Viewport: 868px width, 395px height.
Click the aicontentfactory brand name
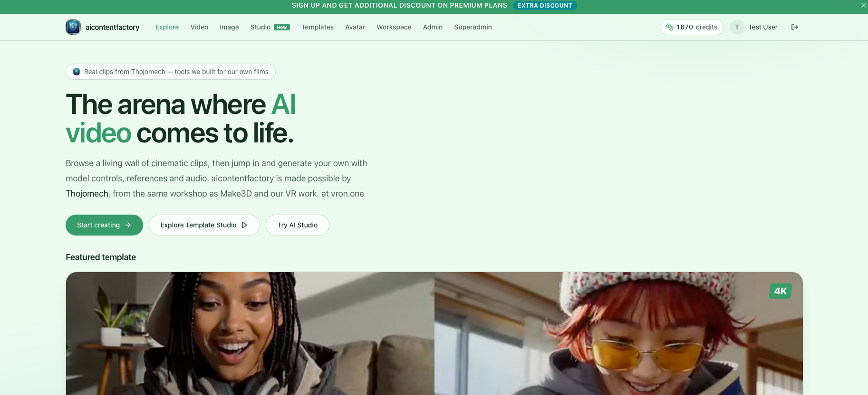(113, 27)
